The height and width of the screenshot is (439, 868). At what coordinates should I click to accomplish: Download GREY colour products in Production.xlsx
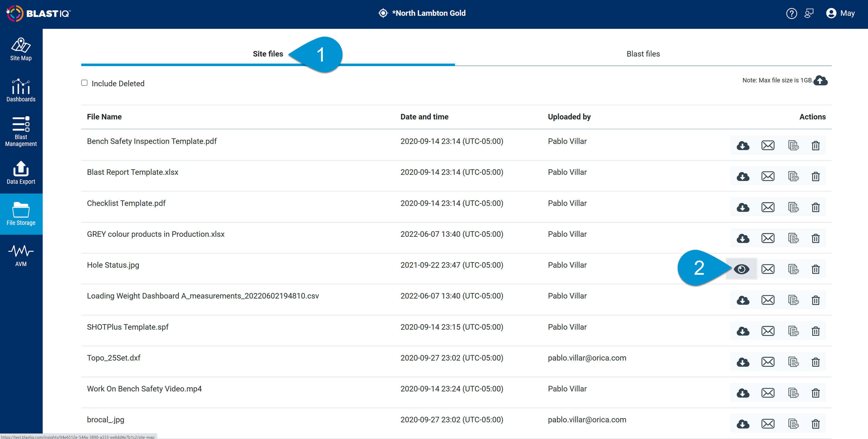743,238
